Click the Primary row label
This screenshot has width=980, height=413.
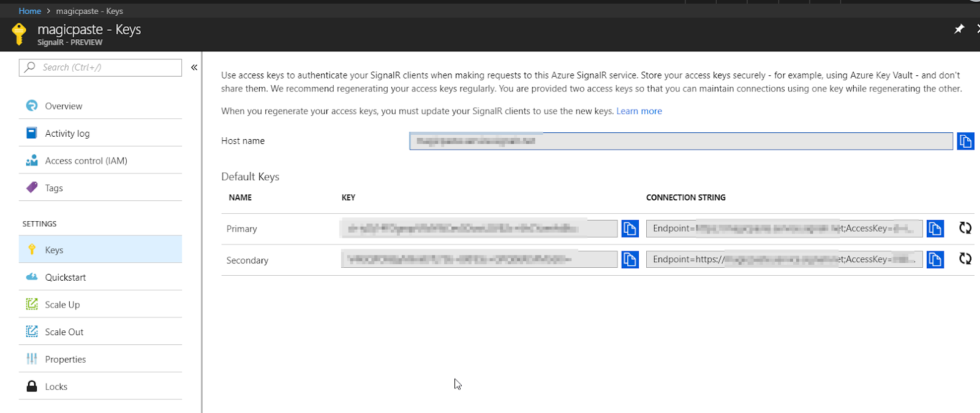tap(241, 229)
